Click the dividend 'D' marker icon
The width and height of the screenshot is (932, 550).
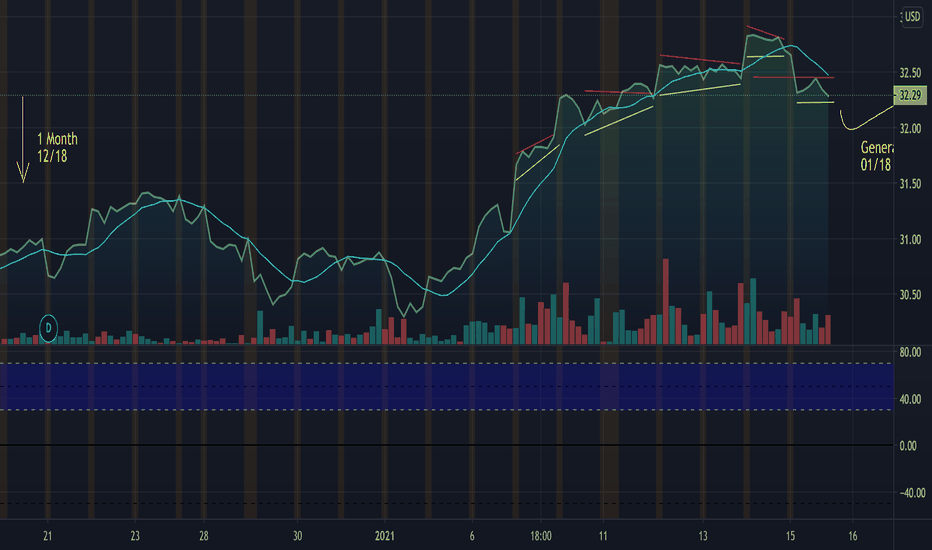pos(48,328)
